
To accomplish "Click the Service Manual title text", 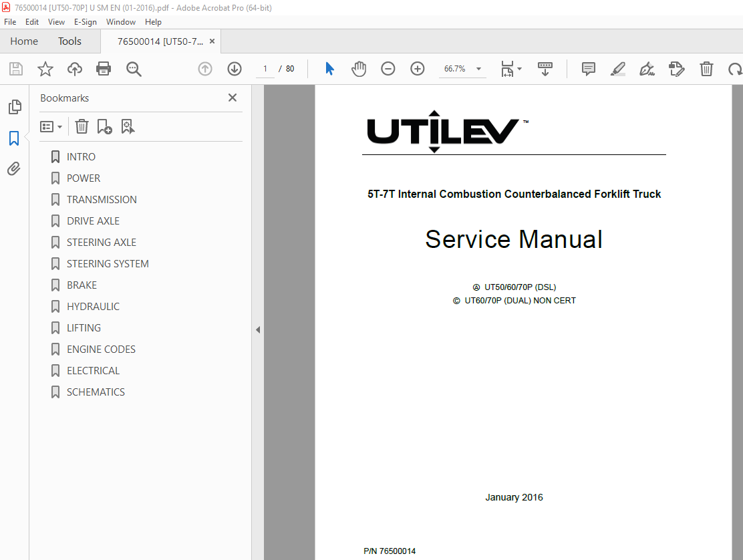I will pyautogui.click(x=514, y=239).
